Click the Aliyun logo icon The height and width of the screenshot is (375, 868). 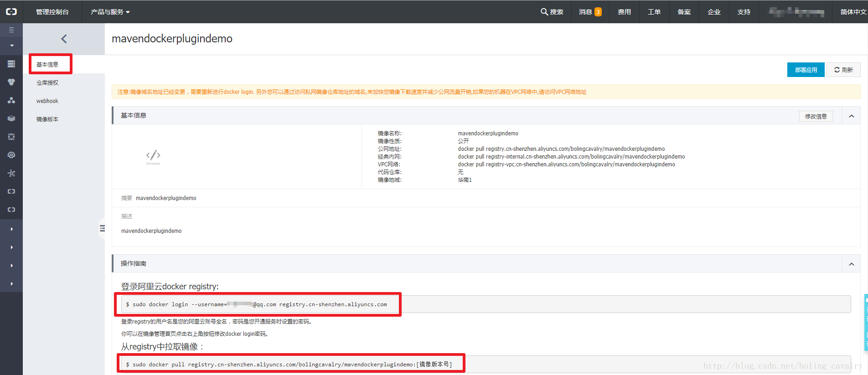coord(11,12)
